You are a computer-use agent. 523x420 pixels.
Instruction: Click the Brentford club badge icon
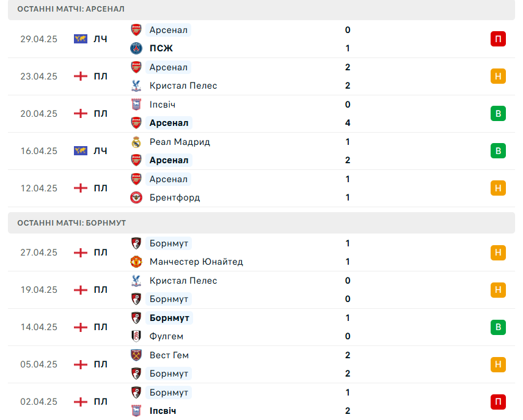pos(136,197)
